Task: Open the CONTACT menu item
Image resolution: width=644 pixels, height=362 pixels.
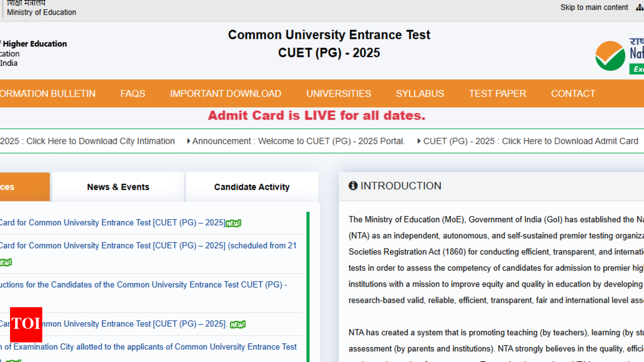Action: coord(573,94)
